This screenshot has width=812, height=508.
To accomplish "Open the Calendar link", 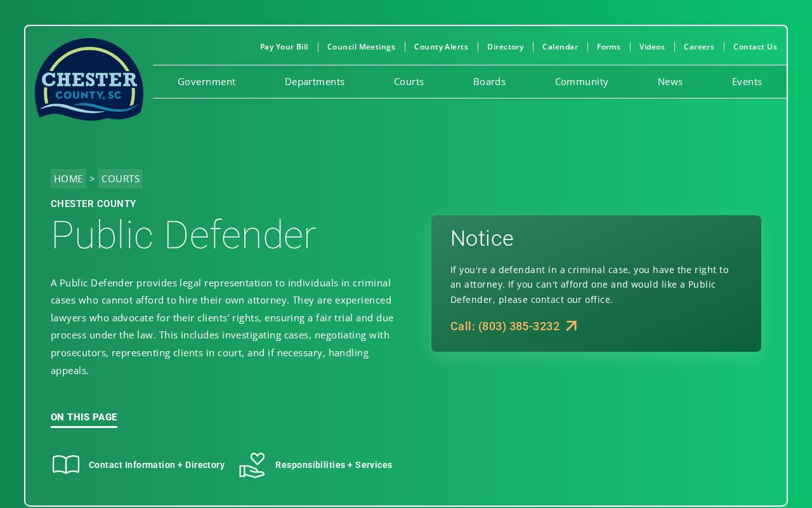I will (560, 47).
